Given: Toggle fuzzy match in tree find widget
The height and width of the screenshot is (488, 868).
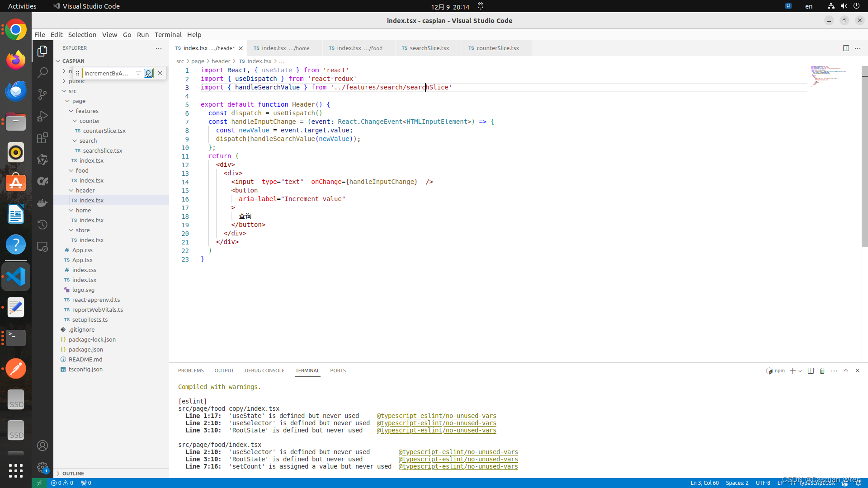Looking at the screenshot, I should click(148, 73).
